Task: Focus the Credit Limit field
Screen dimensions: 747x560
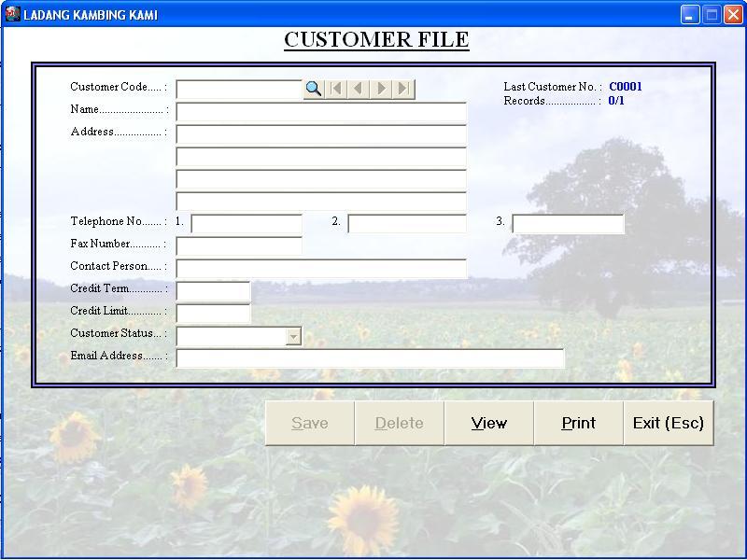Action: click(214, 314)
